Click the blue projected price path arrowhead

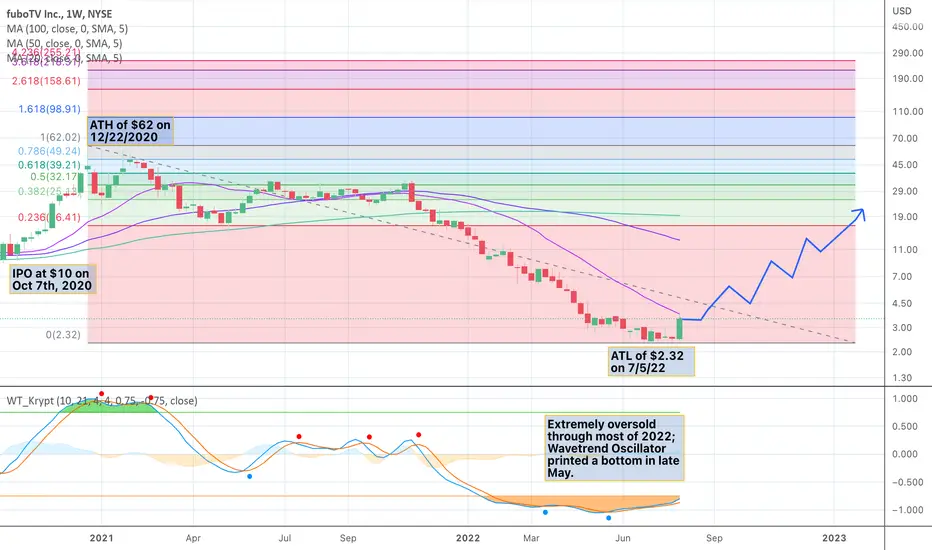click(859, 213)
